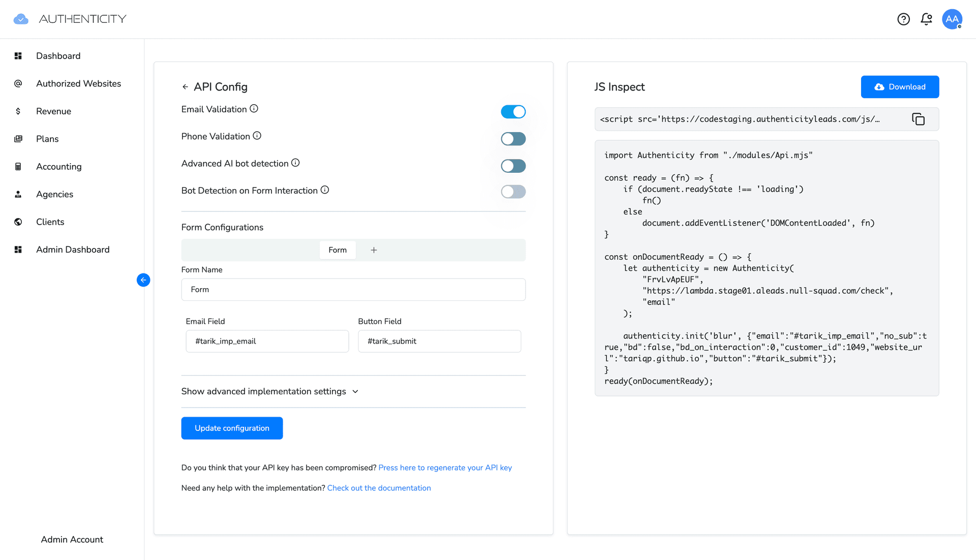Viewport: 976px width, 560px height.
Task: Enable the Bot Detection on Form Interaction toggle
Action: coord(513,192)
